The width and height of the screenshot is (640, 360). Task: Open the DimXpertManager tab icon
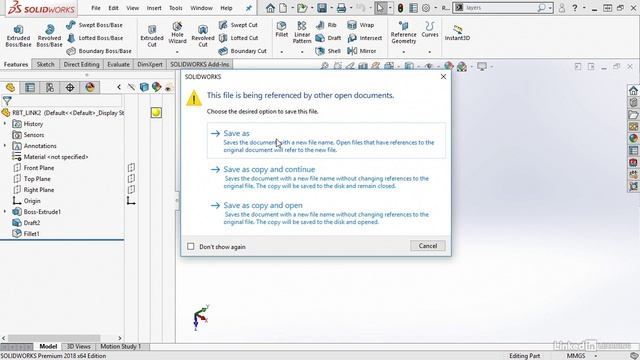point(70,87)
